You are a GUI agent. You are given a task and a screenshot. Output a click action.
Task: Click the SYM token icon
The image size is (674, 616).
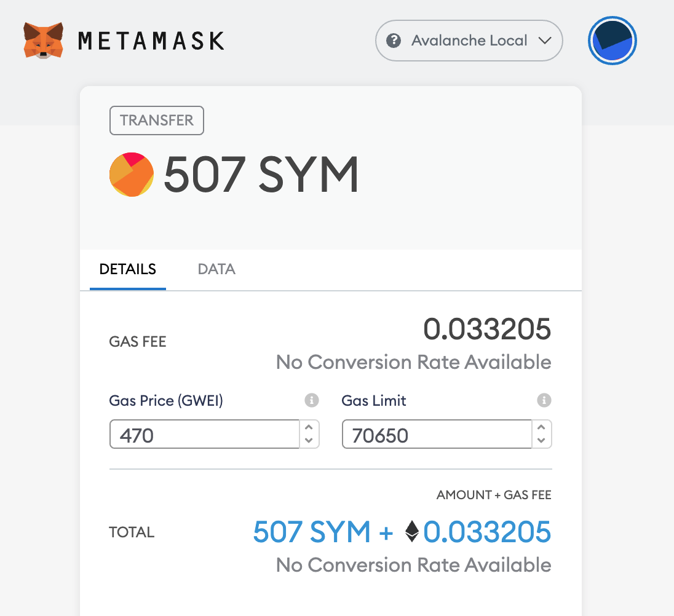click(x=132, y=175)
